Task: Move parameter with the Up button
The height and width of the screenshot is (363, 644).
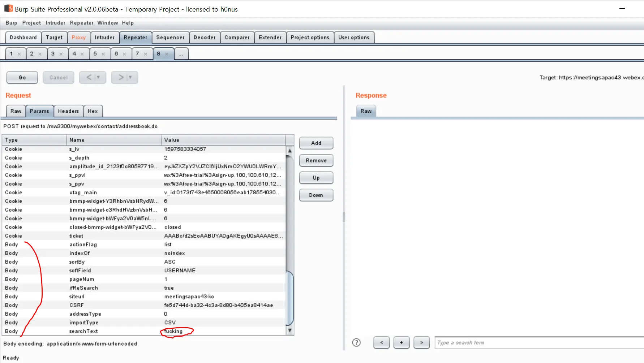Action: click(x=316, y=178)
